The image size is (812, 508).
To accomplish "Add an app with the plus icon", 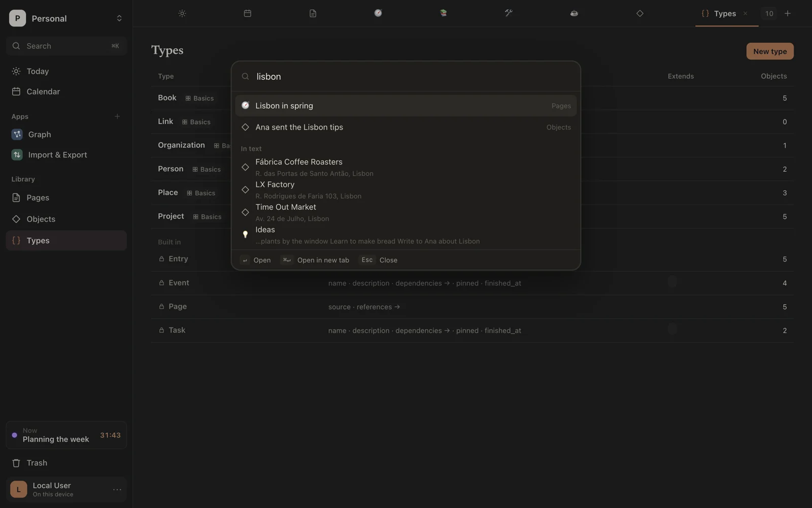I will coord(117,116).
